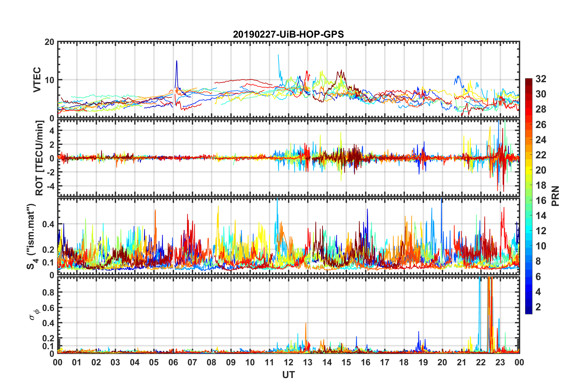This screenshot has height=392, width=577.
Task: Pick the dark red top of the colorbar
Action: (528, 81)
